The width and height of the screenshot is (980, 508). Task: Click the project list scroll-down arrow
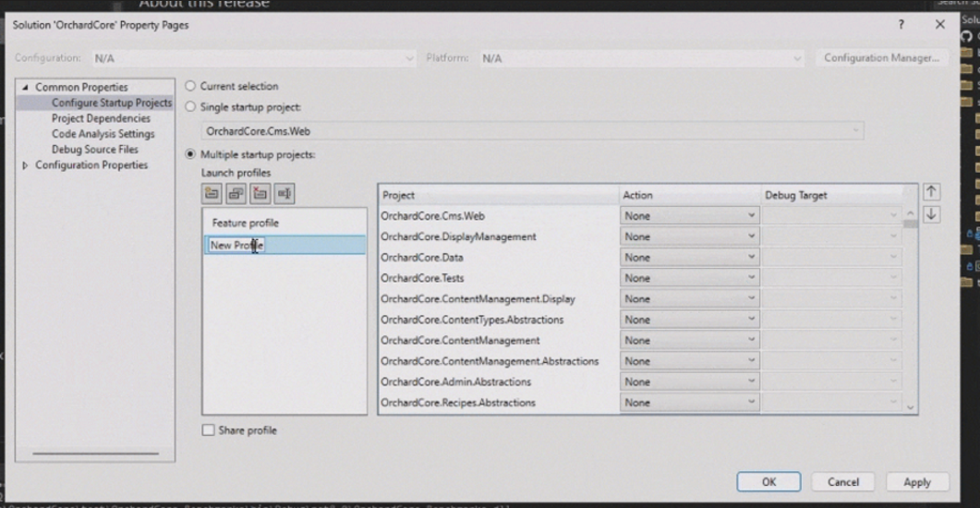click(911, 406)
